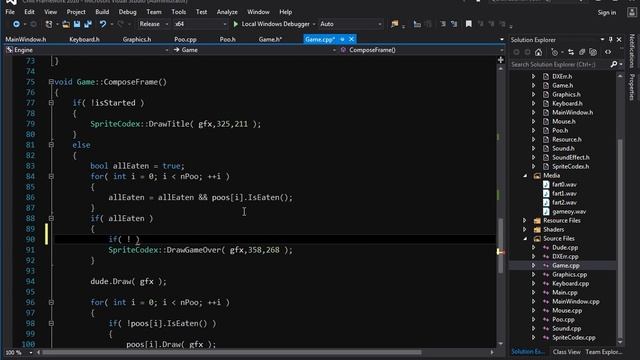Close the Solution Explorer panel

click(619, 40)
